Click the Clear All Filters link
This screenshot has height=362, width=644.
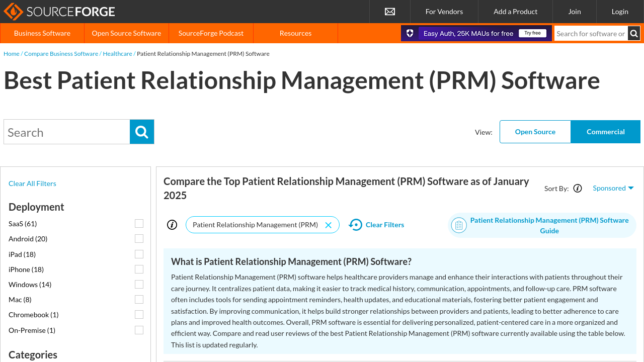[32, 184]
